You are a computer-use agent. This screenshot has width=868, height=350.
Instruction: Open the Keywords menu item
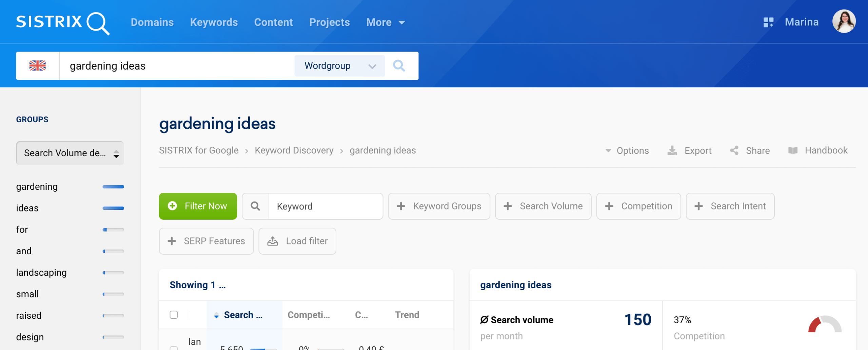coord(214,22)
